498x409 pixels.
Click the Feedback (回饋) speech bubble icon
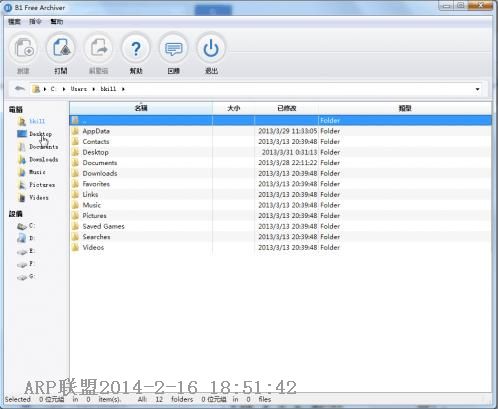point(174,48)
